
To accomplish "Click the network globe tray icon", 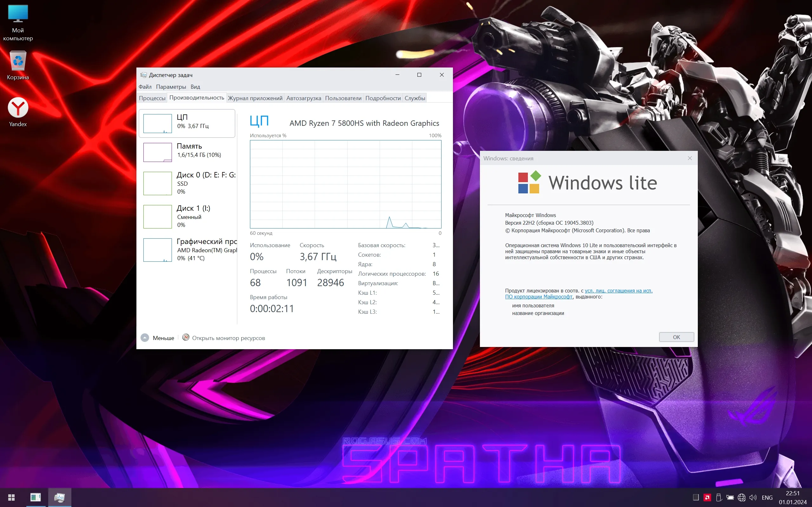I will click(x=742, y=497).
